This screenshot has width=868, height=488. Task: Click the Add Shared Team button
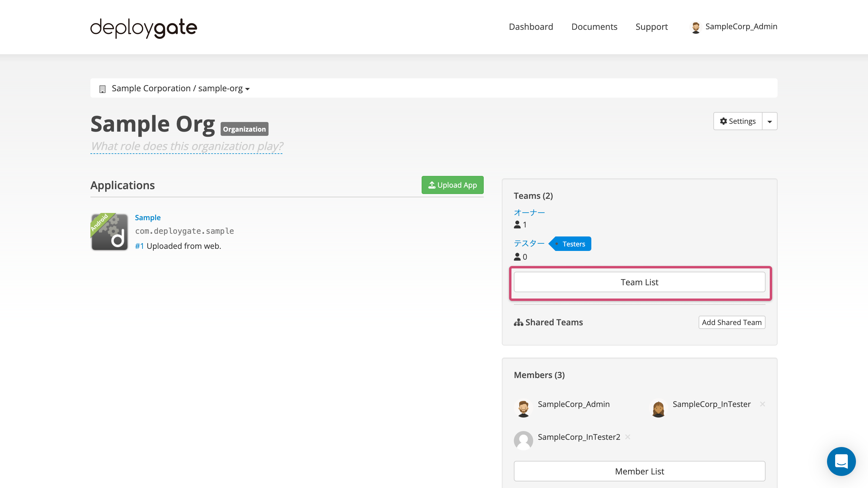click(731, 322)
